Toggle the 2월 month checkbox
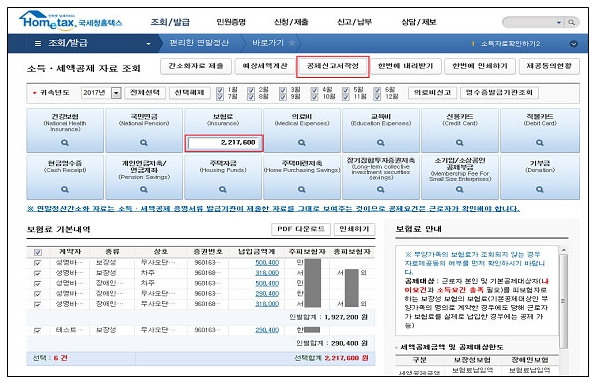The width and height of the screenshot is (597, 386). 251,90
